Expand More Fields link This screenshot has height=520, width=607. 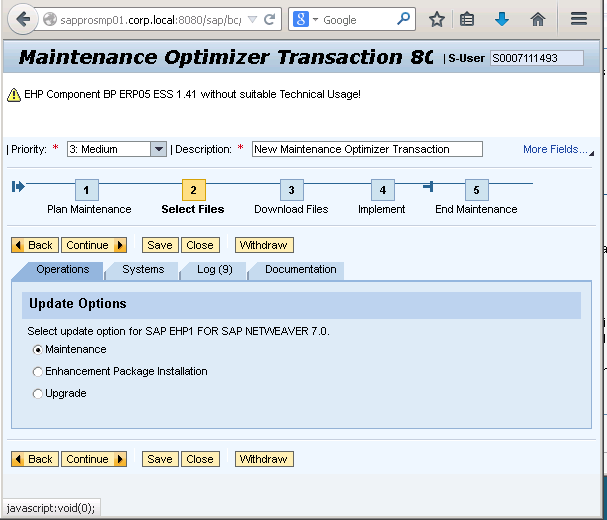click(x=555, y=149)
